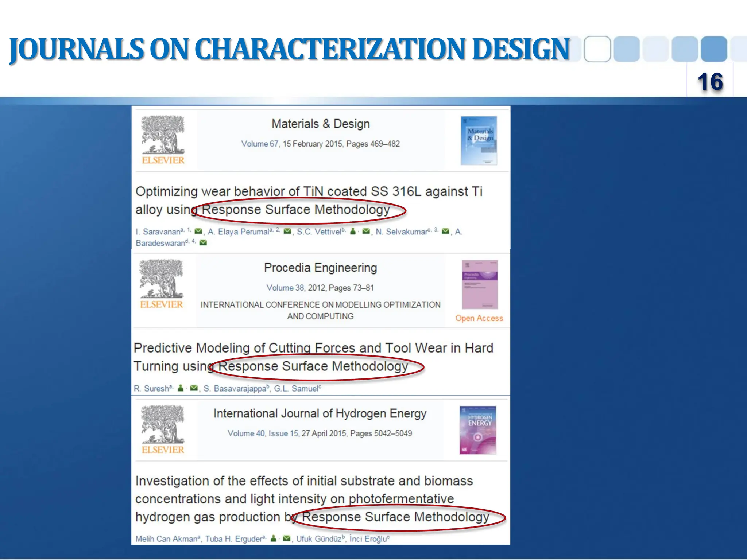Screen dimensions: 747x560
Task: Click the Volume 38 link
Action: click(285, 288)
